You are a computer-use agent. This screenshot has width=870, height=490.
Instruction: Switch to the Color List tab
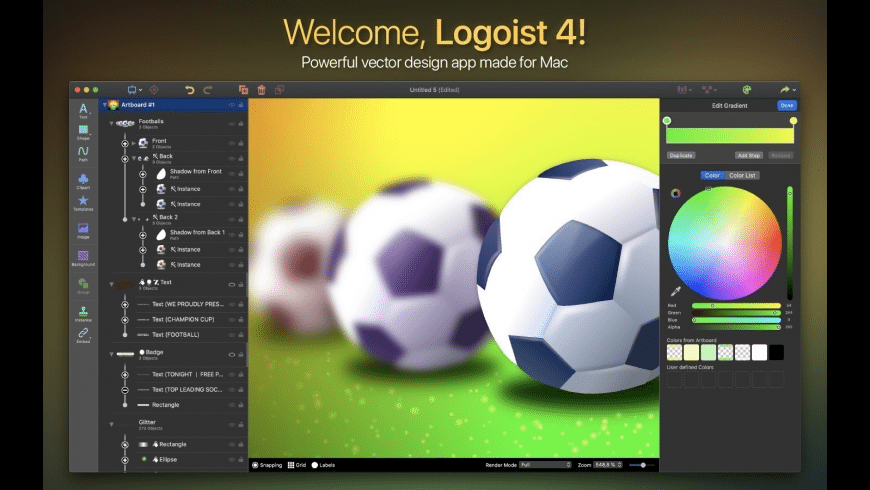742,175
